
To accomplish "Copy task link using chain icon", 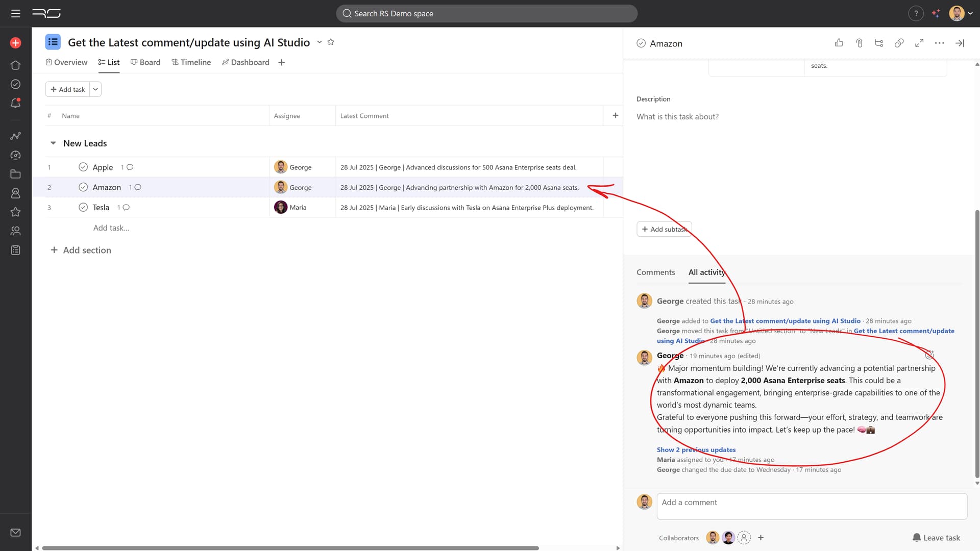I will [x=899, y=43].
